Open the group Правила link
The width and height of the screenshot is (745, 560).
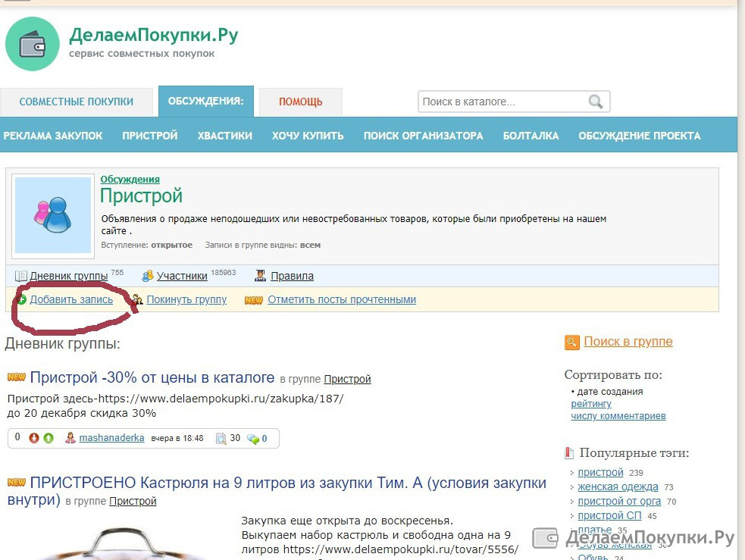tap(293, 276)
